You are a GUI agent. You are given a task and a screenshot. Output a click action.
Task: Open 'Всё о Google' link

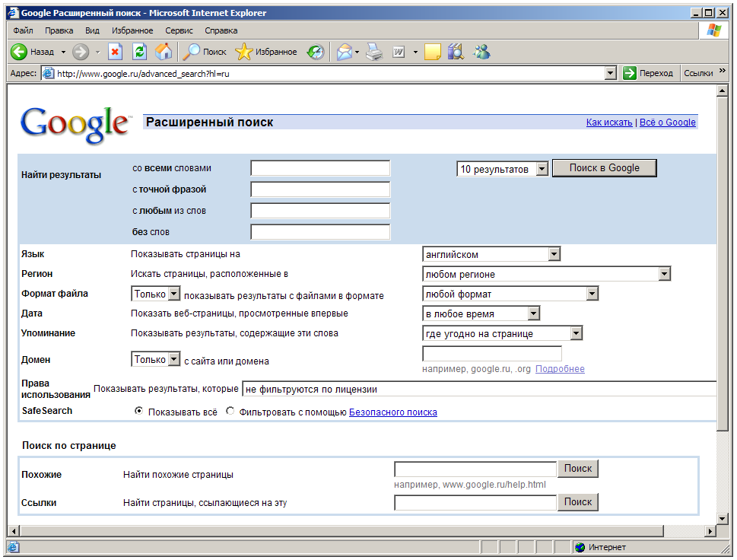[668, 123]
